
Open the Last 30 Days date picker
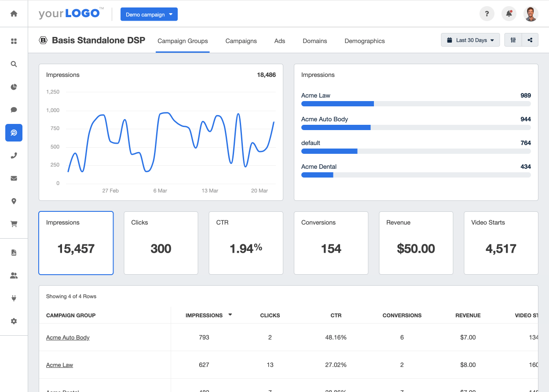[x=470, y=40]
